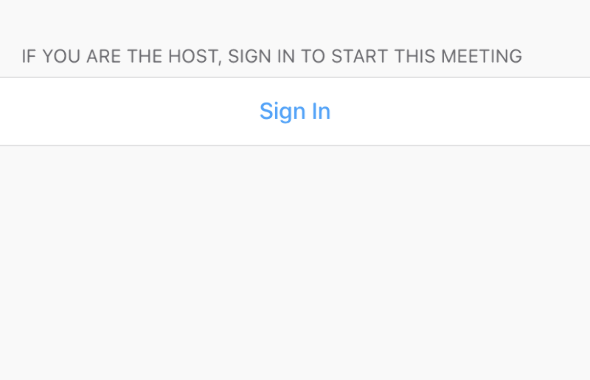The width and height of the screenshot is (590, 380).
Task: Start this meeting via Sign In
Action: click(x=295, y=111)
